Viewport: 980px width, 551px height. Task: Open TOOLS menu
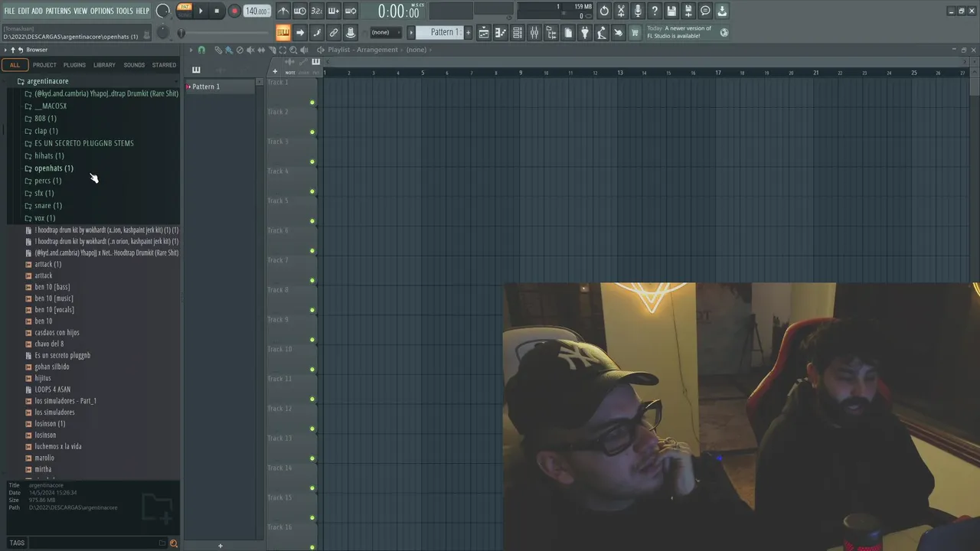[x=125, y=11]
